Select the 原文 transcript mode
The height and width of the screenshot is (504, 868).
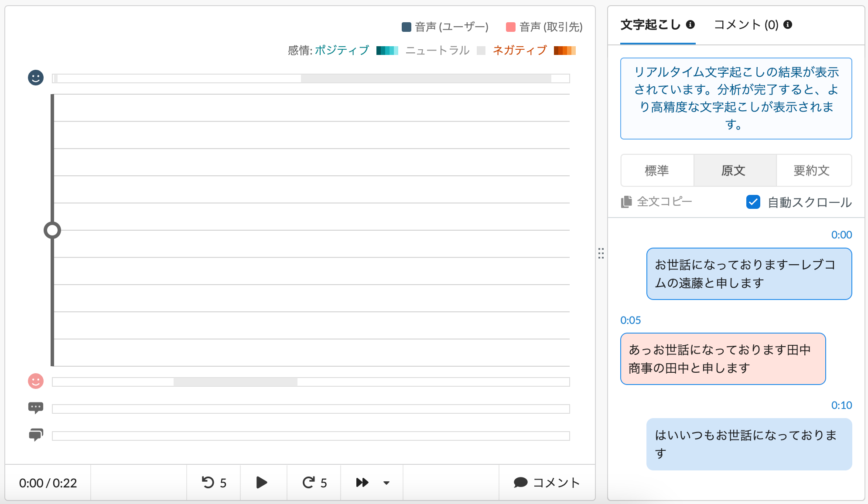click(735, 170)
